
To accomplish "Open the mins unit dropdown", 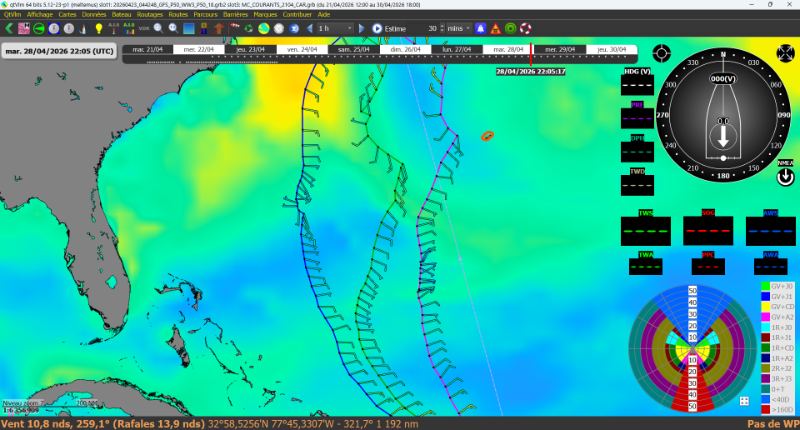I will click(x=459, y=28).
